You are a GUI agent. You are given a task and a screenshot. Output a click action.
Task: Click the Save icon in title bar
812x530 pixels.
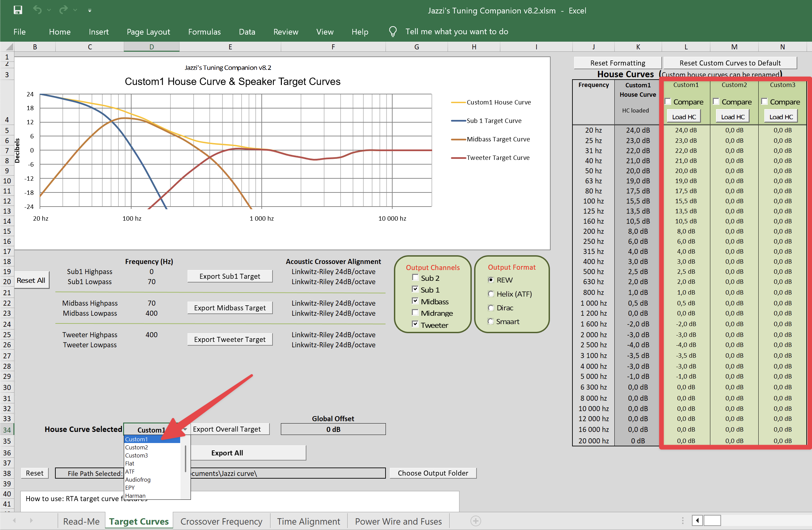(x=18, y=10)
